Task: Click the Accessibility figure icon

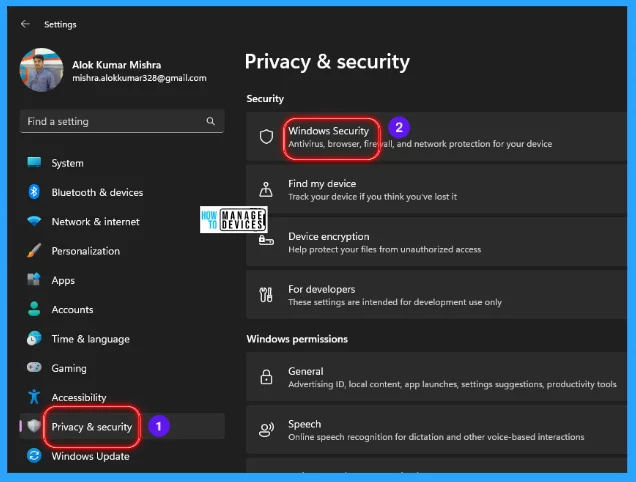Action: pos(34,397)
